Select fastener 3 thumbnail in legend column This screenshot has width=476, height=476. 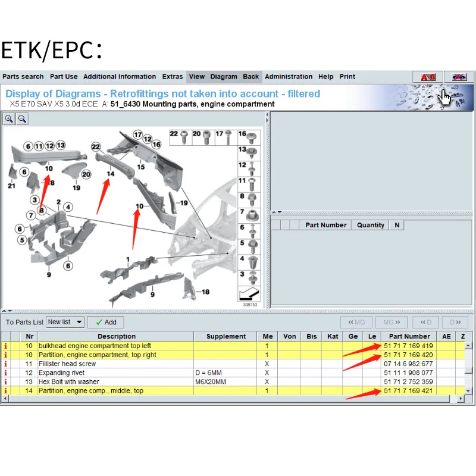pos(249,278)
